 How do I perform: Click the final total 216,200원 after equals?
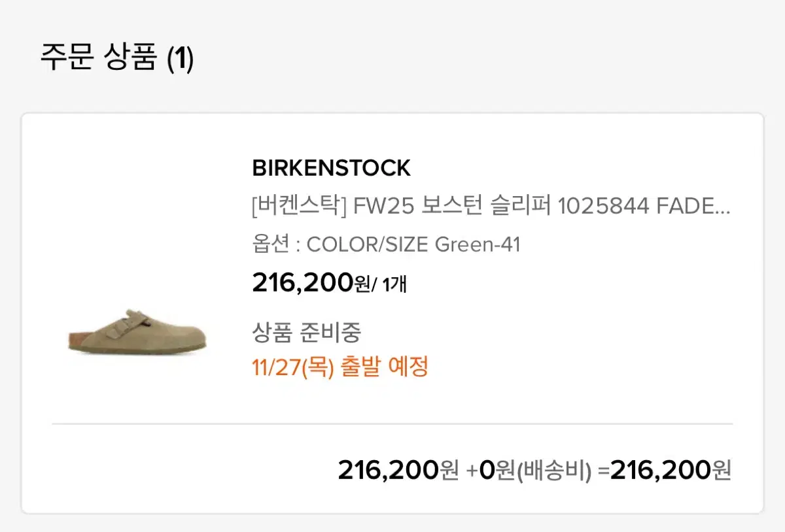click(671, 470)
